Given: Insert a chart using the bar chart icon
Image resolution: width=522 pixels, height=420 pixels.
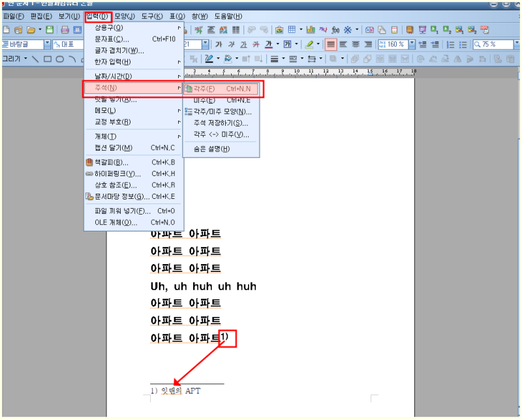Looking at the screenshot, I should click(x=311, y=30).
